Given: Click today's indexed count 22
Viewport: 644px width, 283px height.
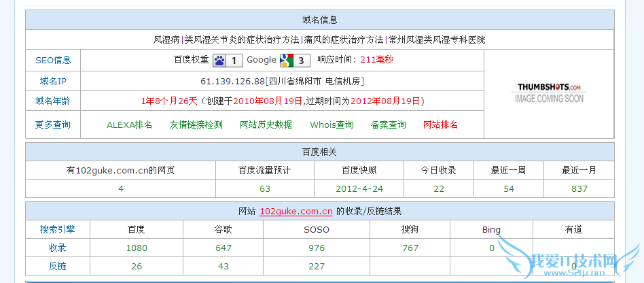Looking at the screenshot, I should [x=439, y=189].
